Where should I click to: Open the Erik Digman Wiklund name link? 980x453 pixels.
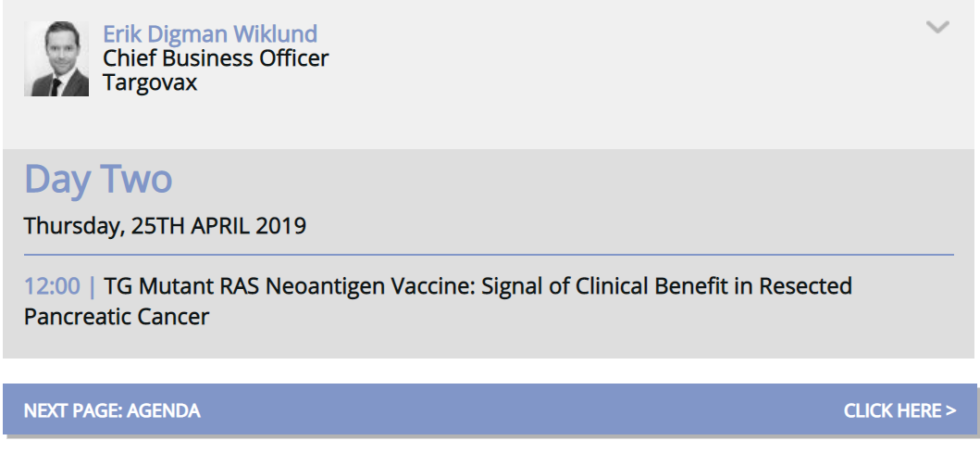210,33
